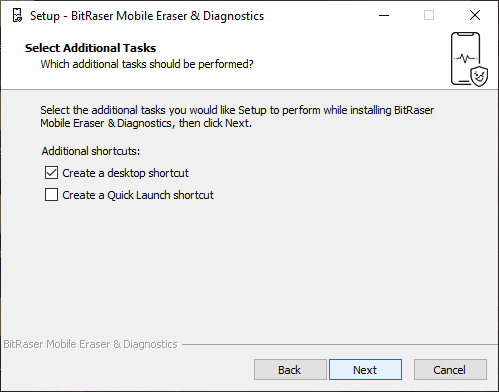Enable Create a Quick Launch shortcut checkbox
This screenshot has height=392, width=499.
click(51, 195)
